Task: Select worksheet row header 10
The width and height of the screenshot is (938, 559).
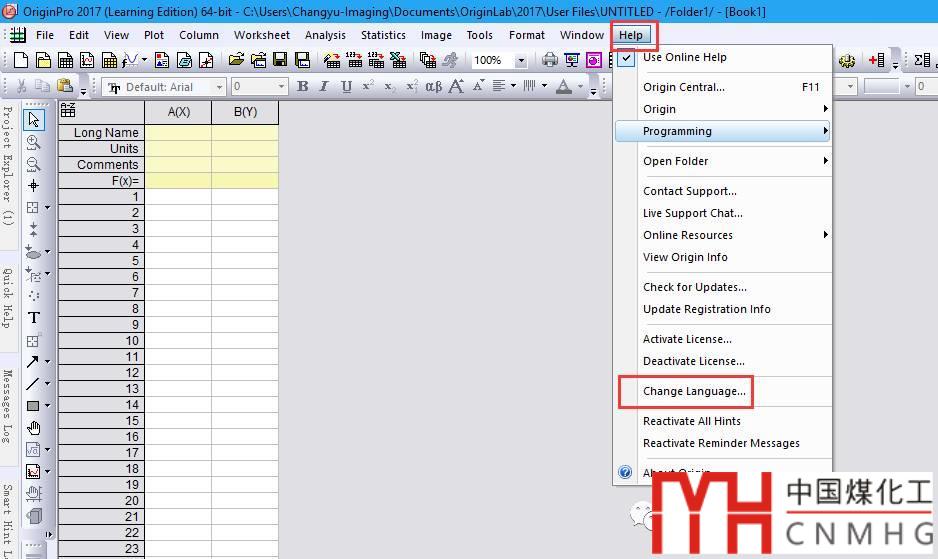Action: 101,341
